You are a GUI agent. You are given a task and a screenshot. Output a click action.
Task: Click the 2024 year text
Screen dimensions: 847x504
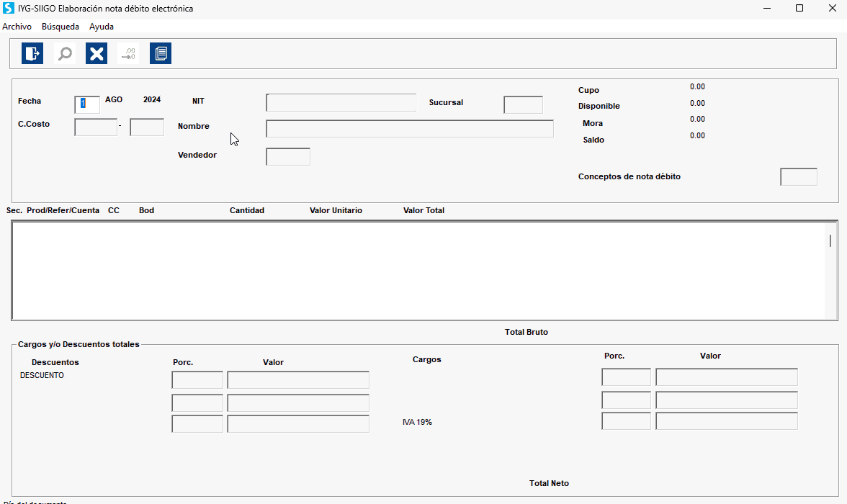tap(152, 100)
